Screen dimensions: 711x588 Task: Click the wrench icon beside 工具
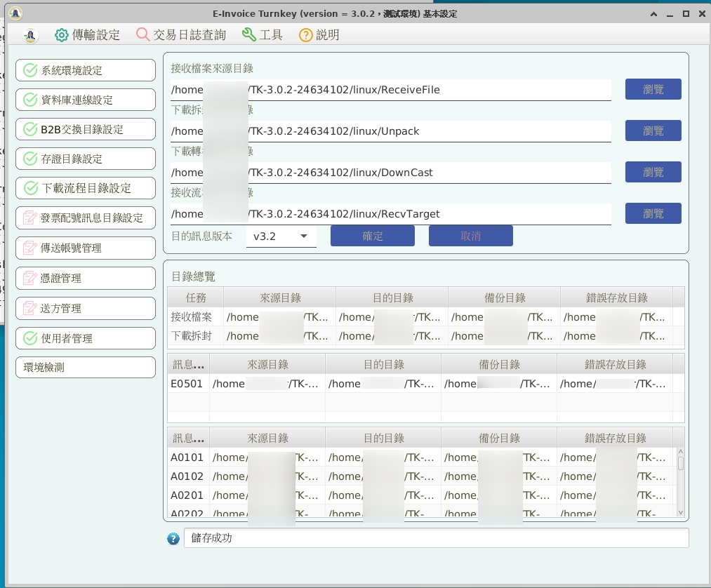click(249, 34)
